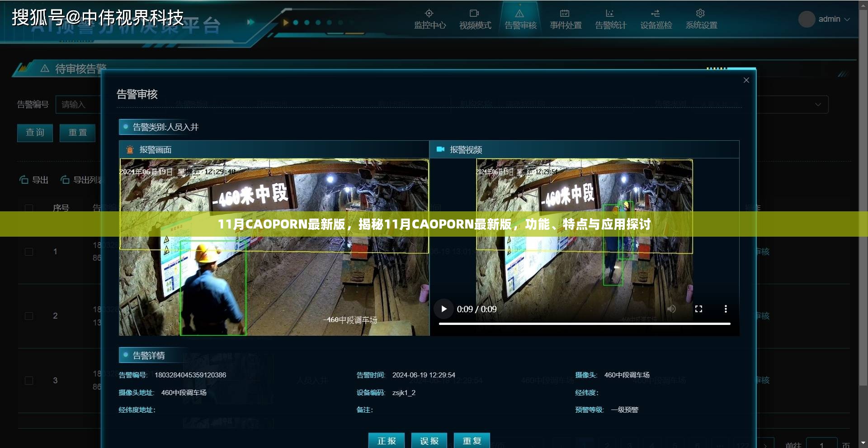Click the 告警编号 input field

coord(79,105)
